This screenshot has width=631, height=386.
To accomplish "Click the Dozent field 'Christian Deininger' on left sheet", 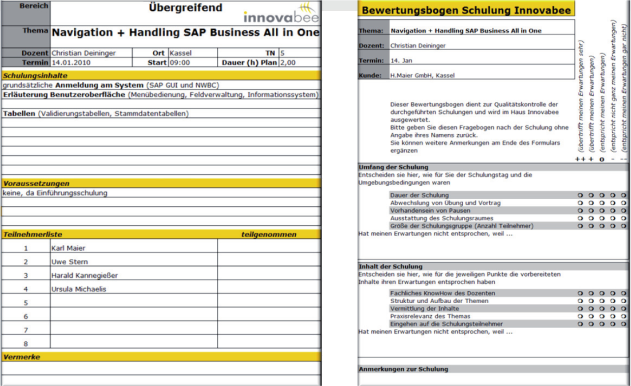I will click(91, 53).
